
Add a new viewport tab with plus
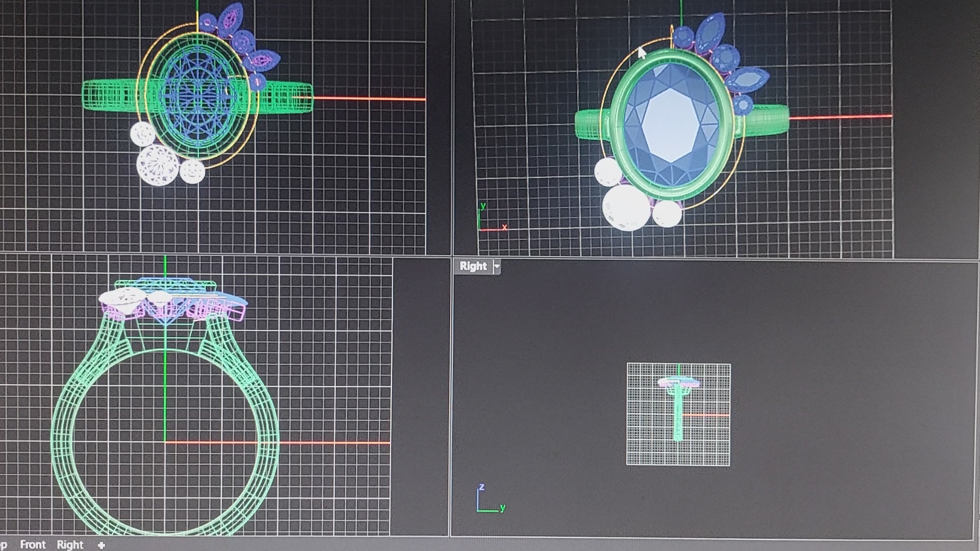(x=101, y=545)
